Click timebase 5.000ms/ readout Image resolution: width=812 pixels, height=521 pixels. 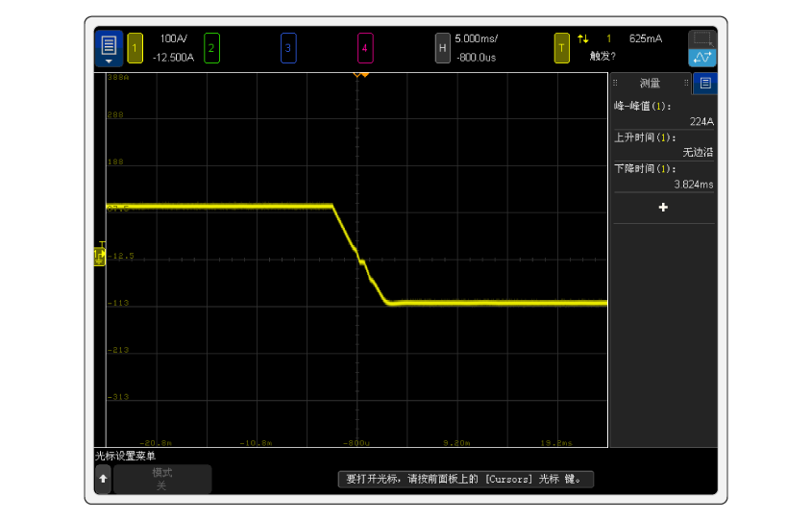click(x=476, y=39)
